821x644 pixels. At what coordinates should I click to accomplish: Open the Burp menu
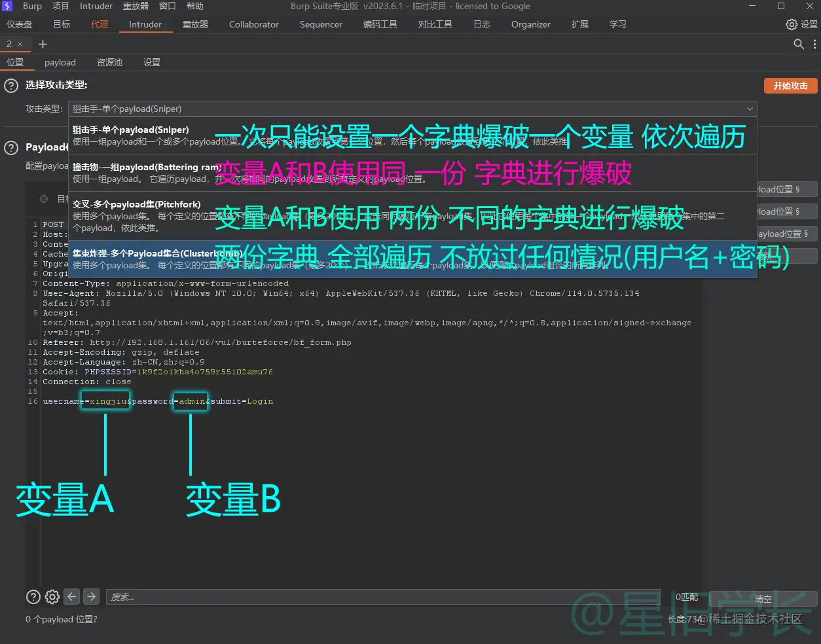(32, 6)
